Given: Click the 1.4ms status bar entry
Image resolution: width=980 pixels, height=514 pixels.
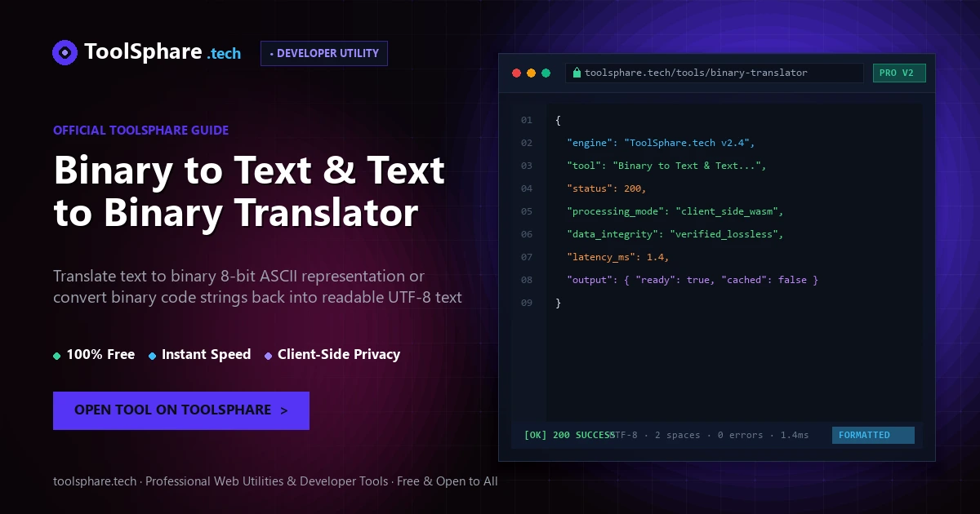Looking at the screenshot, I should tap(795, 435).
